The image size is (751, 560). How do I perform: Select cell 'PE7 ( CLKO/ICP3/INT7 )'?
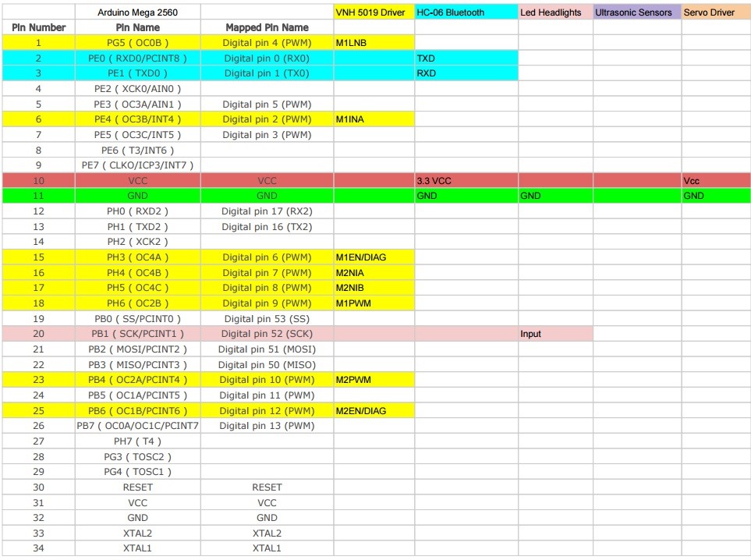tap(137, 165)
